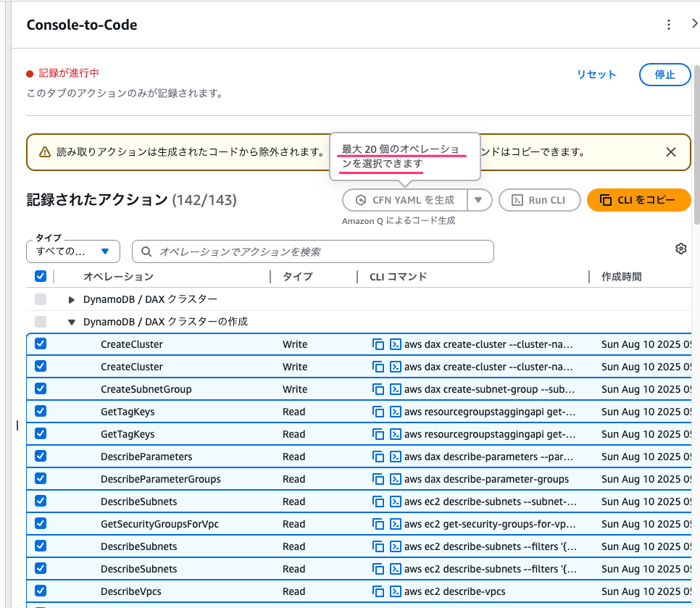700x608 pixels.
Task: Expand the DynamoDB / DAX クラスター group
Action: (72, 299)
